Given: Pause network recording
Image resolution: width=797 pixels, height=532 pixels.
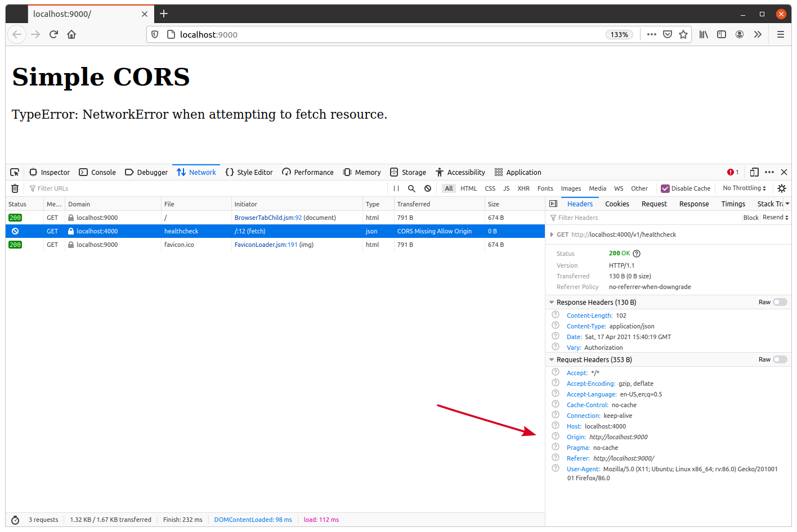Looking at the screenshot, I should [396, 188].
